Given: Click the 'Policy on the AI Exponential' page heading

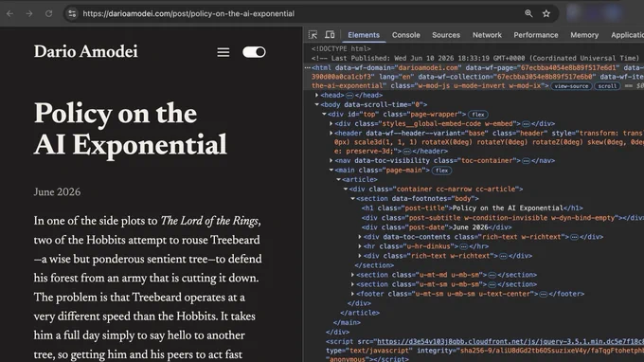Looking at the screenshot, I should click(130, 129).
